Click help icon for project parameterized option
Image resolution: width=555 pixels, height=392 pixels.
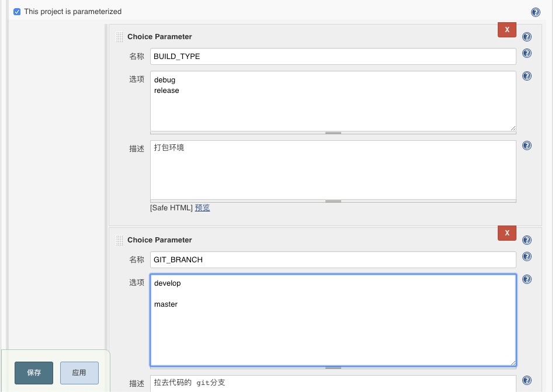[x=536, y=12]
